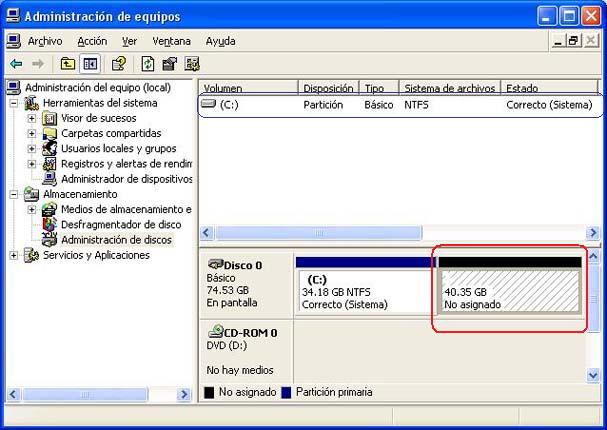Click the Medios de almacenamiento icon
The height and width of the screenshot is (430, 607).
(50, 209)
